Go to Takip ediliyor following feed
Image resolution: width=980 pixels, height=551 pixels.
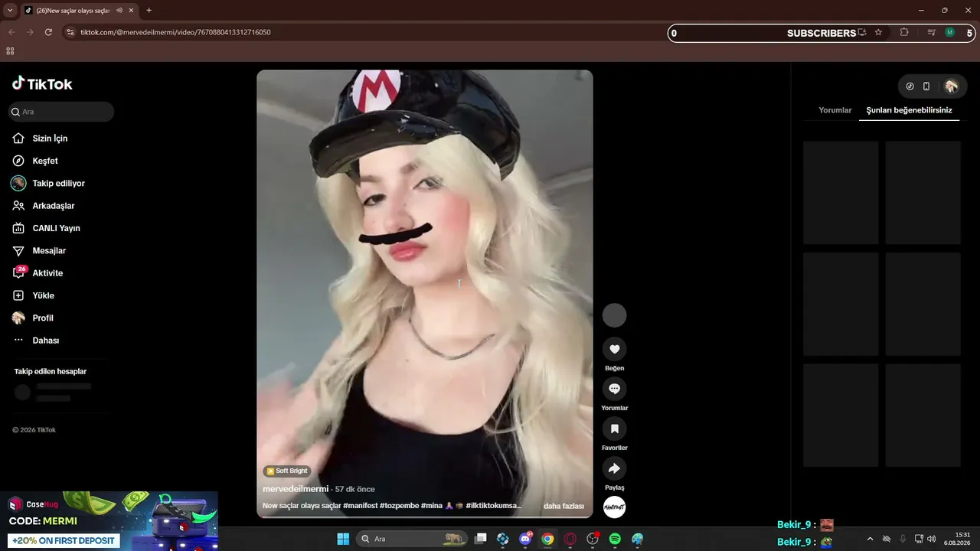point(48,184)
